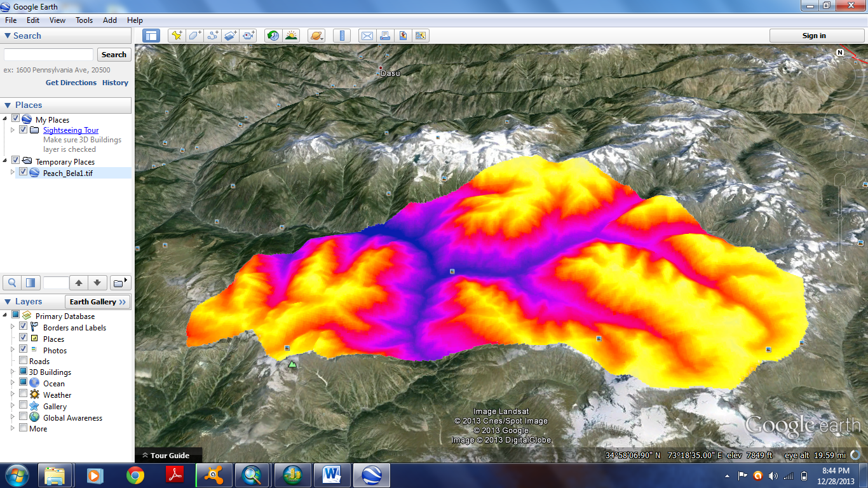This screenshot has width=868, height=488.
Task: Uncheck Borders and Labels layer
Action: pos(24,327)
